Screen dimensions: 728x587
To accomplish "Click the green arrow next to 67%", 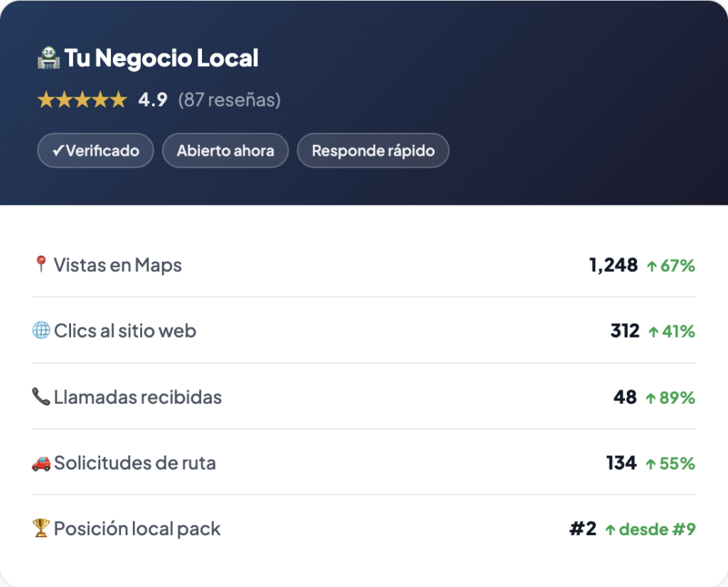I will tap(652, 266).
